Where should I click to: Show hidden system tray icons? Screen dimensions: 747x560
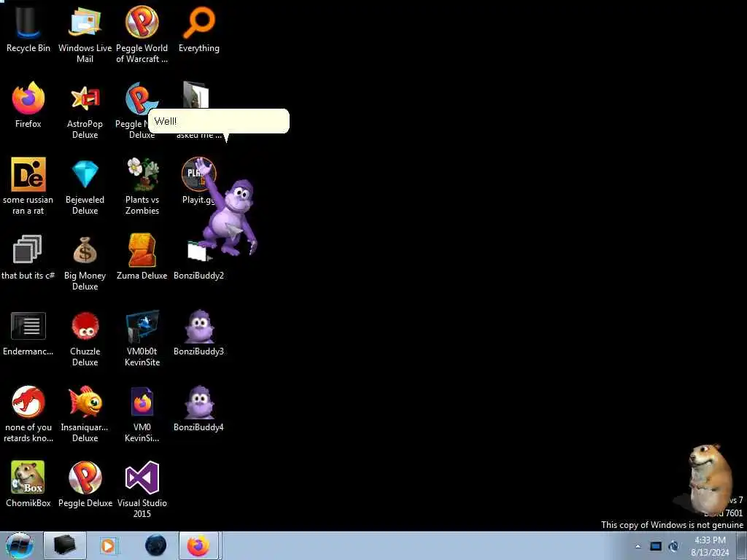click(x=638, y=546)
